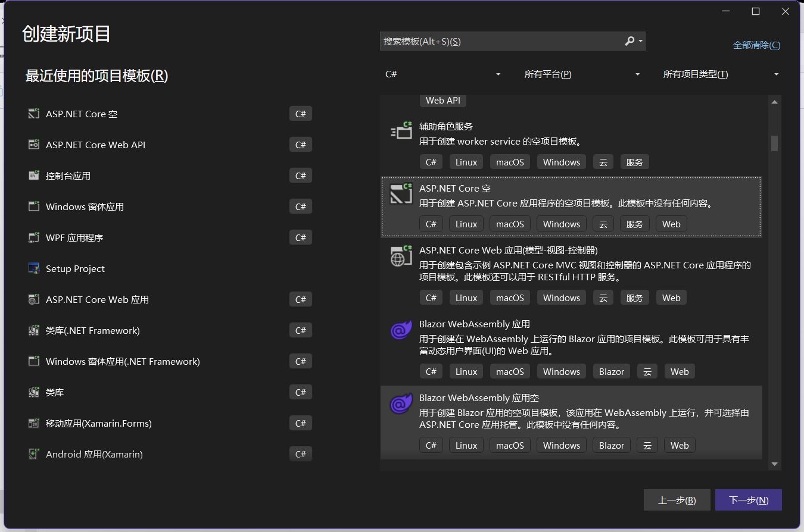The height and width of the screenshot is (532, 804).
Task: Click the template list scroll down arrow
Action: pyautogui.click(x=775, y=464)
